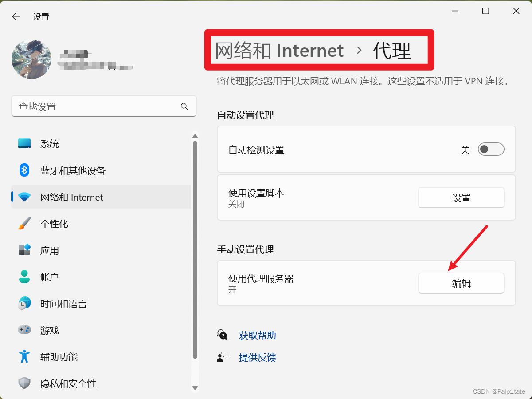Open the 提供反馈 link
Image resolution: width=532 pixels, height=399 pixels.
coord(258,357)
